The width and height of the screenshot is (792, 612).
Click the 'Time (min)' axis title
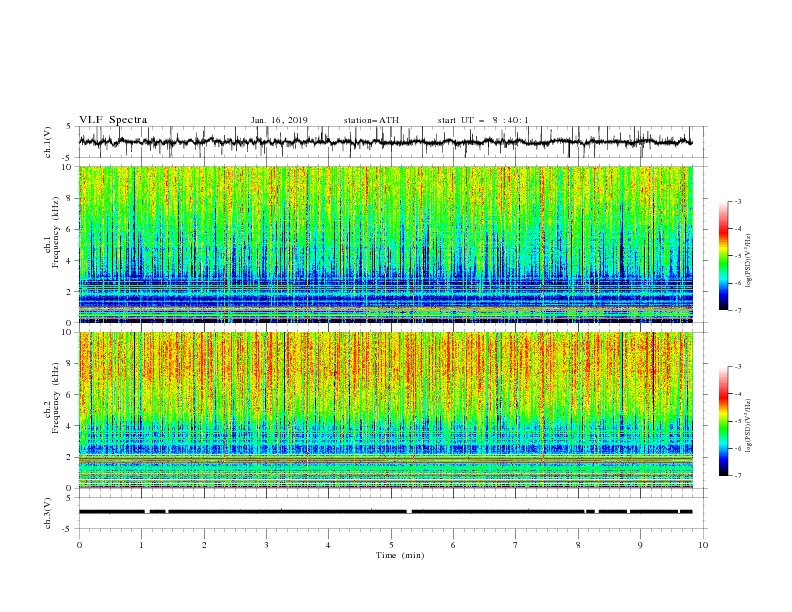400,555
